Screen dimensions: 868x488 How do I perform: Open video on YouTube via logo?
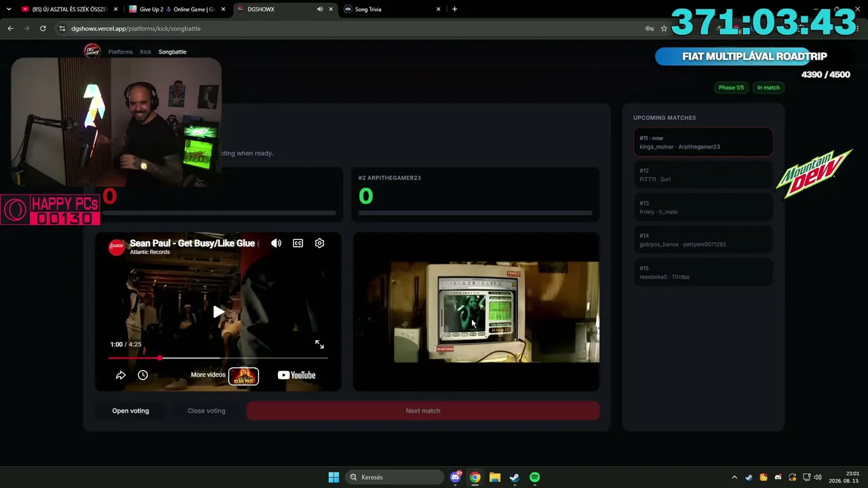point(296,375)
